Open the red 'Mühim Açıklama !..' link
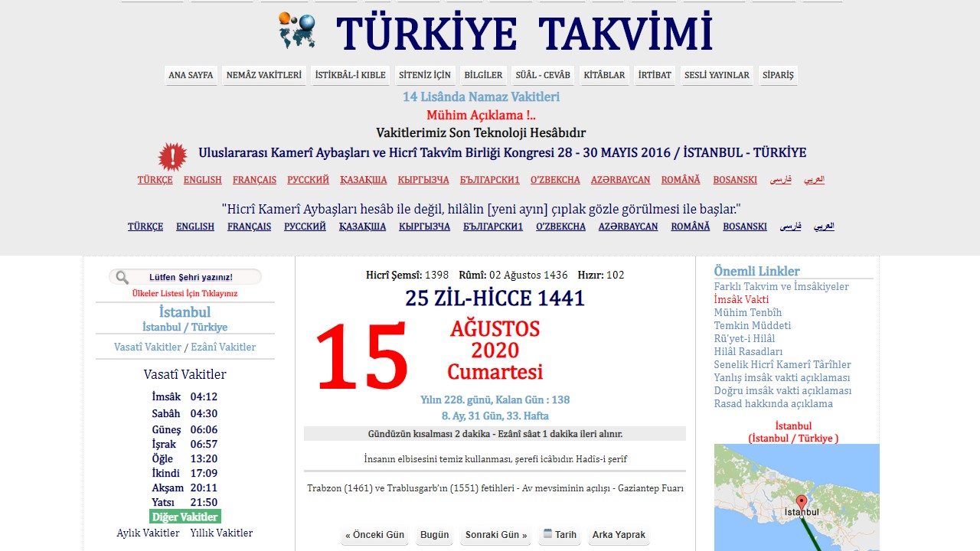This screenshot has height=551, width=980. (x=481, y=116)
